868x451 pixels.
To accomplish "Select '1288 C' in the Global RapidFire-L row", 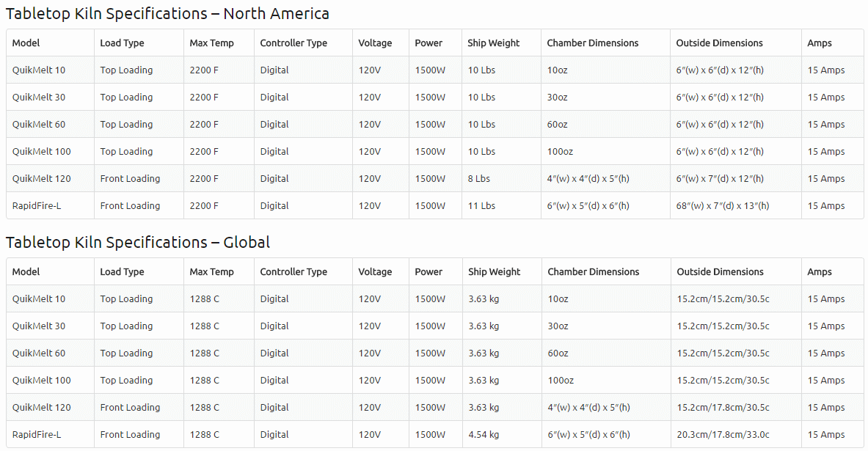I will (x=204, y=434).
